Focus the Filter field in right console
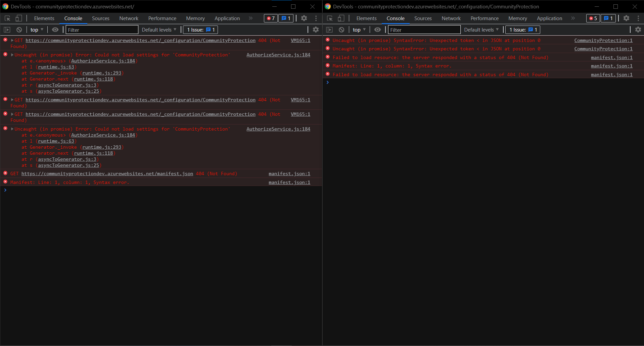This screenshot has width=644, height=346. (x=424, y=30)
